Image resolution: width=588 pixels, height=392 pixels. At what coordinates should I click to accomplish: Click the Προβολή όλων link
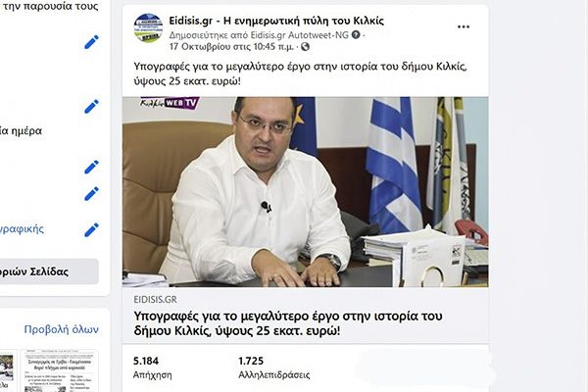61,329
